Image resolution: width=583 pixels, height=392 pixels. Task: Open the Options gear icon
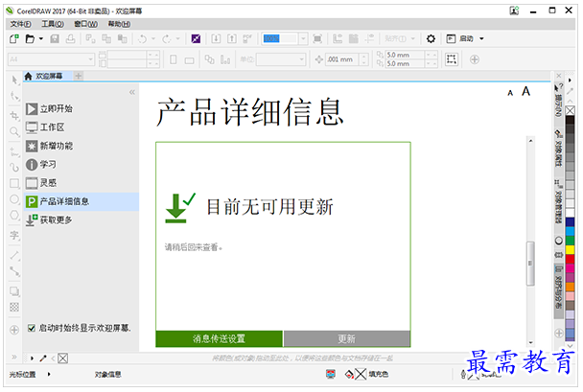(431, 38)
